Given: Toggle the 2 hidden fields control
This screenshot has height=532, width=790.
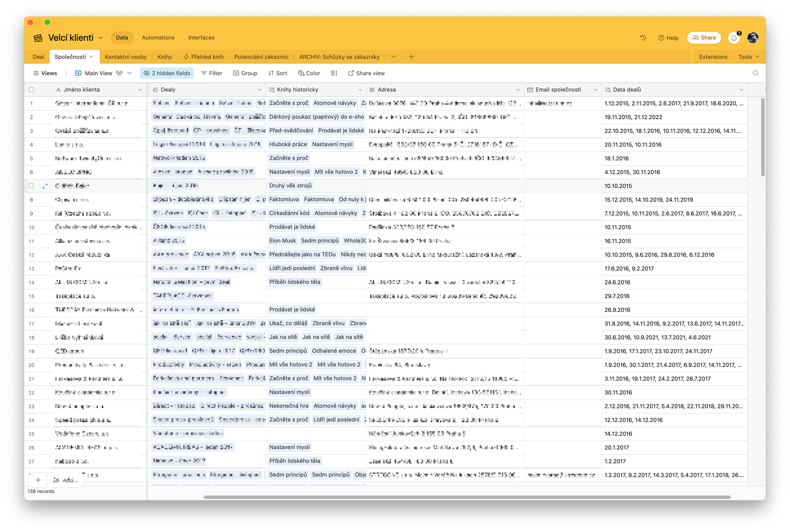Looking at the screenshot, I should [x=167, y=73].
